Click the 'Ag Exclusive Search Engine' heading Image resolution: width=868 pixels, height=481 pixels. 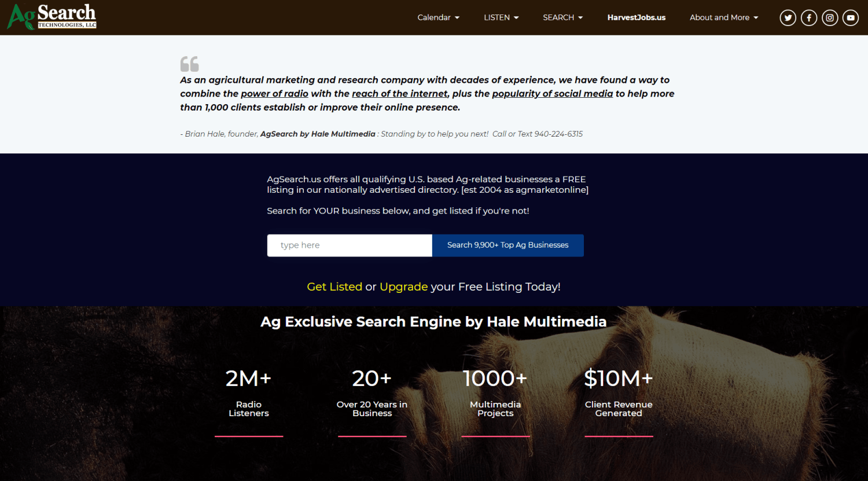(433, 322)
